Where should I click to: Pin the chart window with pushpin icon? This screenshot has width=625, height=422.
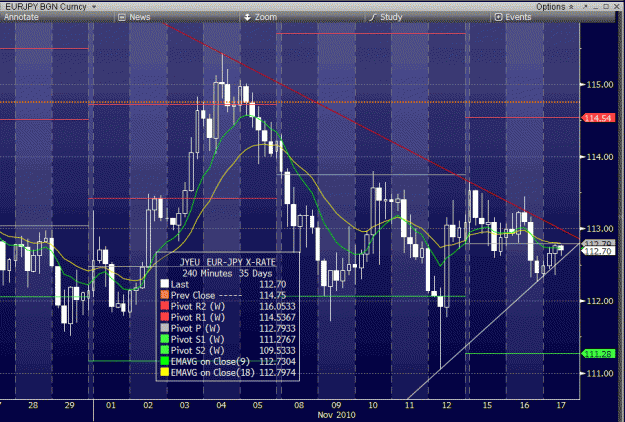point(586,6)
